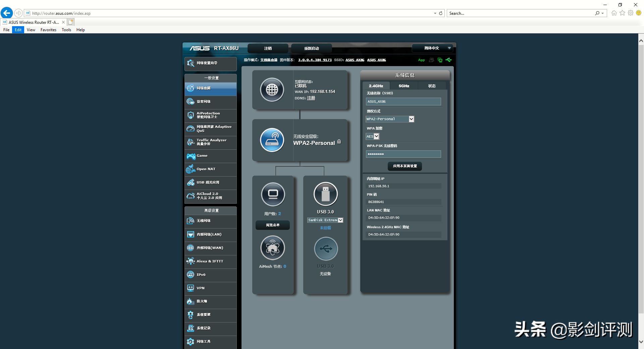Viewport: 644px width, 349px height.
Task: Click the guest users icon in header
Action: (x=431, y=60)
